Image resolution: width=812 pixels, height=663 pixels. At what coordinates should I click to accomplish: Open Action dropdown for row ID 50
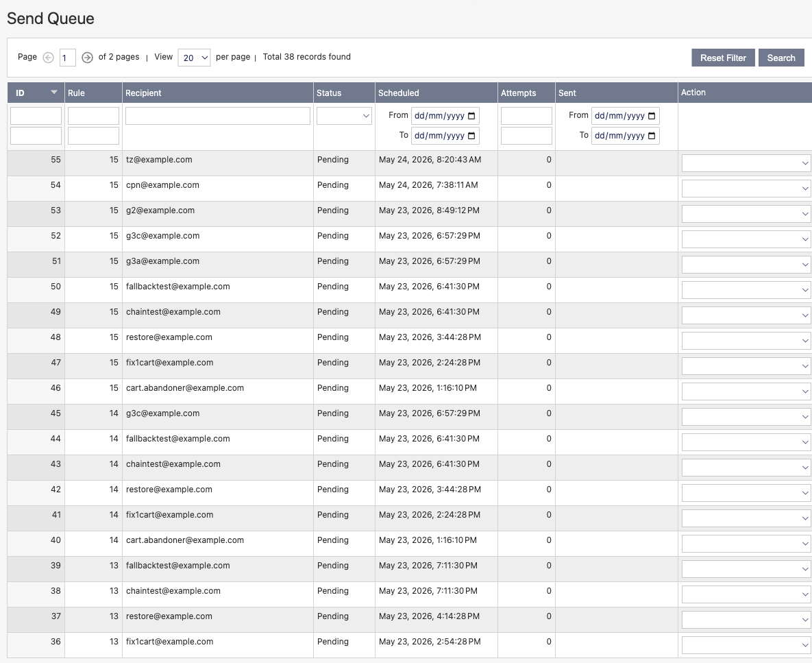(746, 290)
